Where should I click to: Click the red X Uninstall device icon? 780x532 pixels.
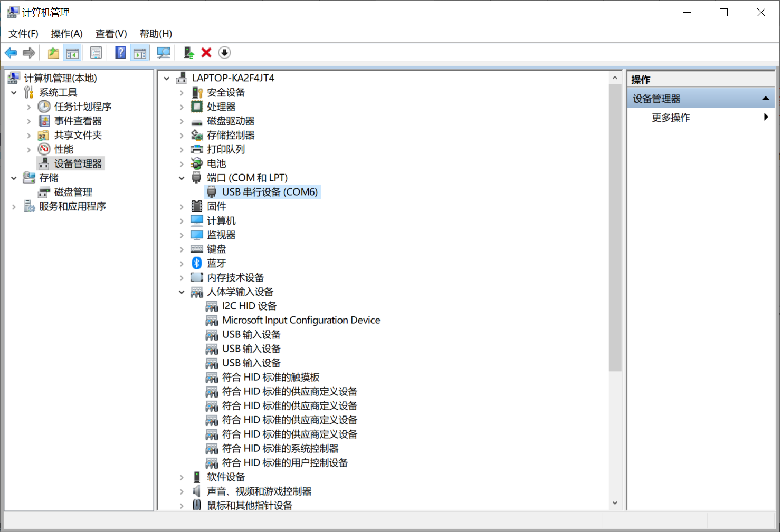pyautogui.click(x=206, y=53)
